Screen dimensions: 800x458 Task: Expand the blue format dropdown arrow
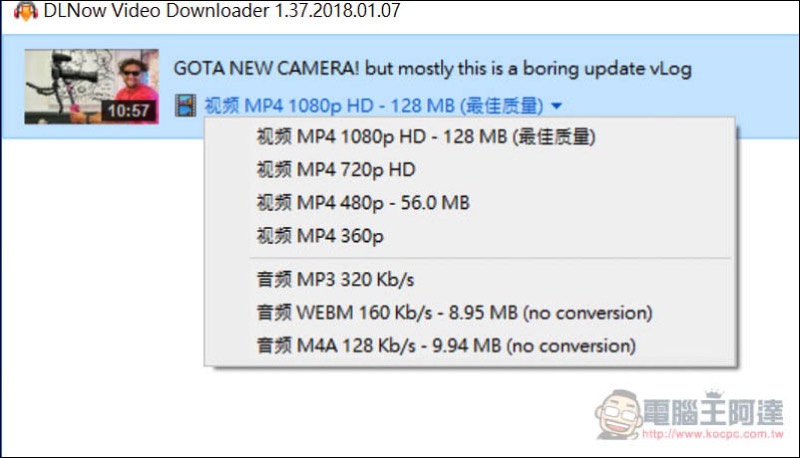[x=557, y=106]
